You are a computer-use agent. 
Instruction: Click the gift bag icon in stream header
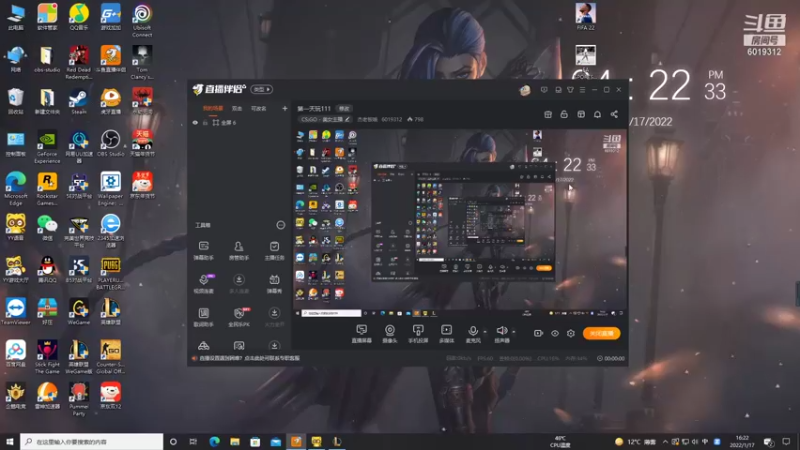(x=564, y=114)
